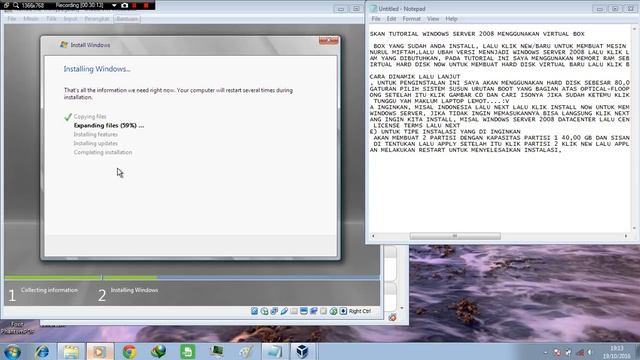Image resolution: width=640 pixels, height=360 pixels.
Task: Click the keyboard capture arrow icon beside Right Ctrl
Action: (x=343, y=311)
